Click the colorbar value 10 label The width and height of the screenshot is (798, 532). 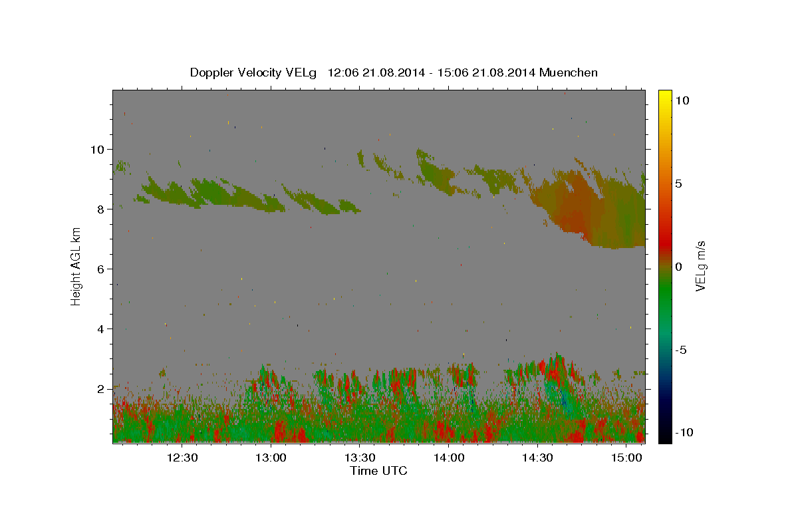[x=682, y=100]
